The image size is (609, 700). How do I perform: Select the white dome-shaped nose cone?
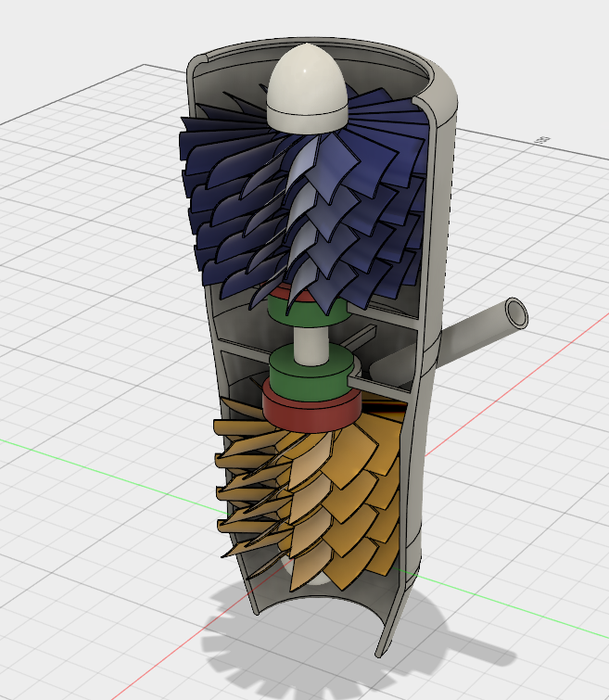tap(307, 88)
